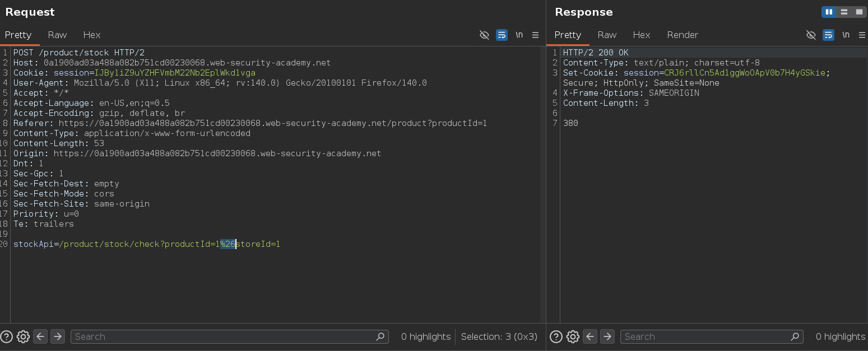
Task: Click the Accept-Language header line
Action: click(x=91, y=103)
